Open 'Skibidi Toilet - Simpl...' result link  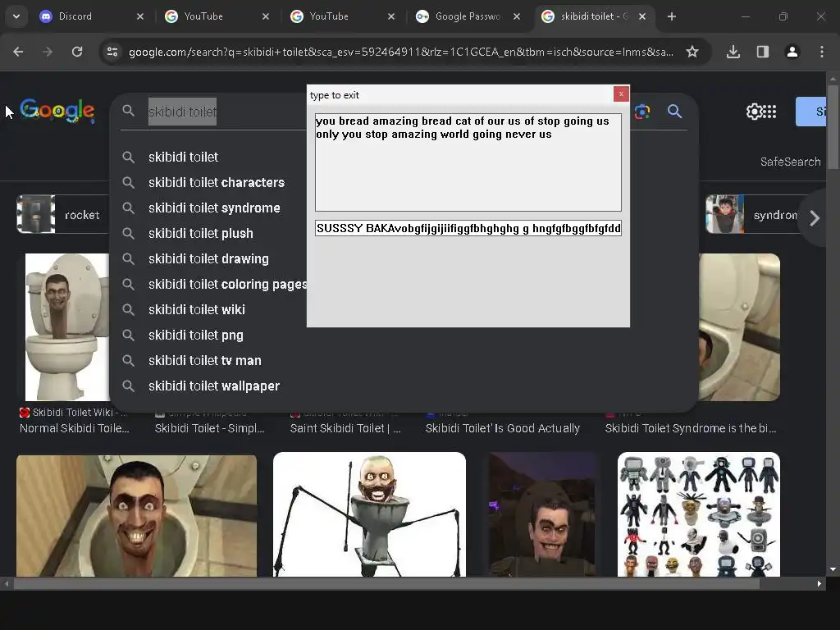pyautogui.click(x=209, y=428)
